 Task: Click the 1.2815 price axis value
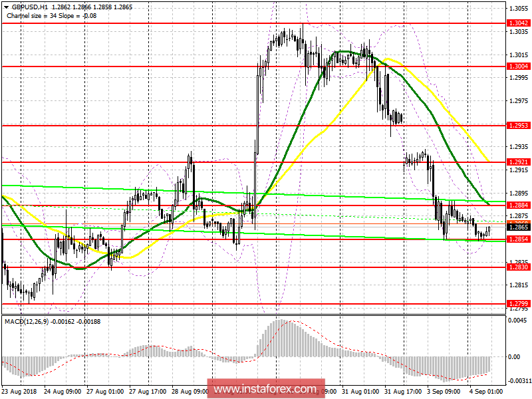pyautogui.click(x=519, y=285)
